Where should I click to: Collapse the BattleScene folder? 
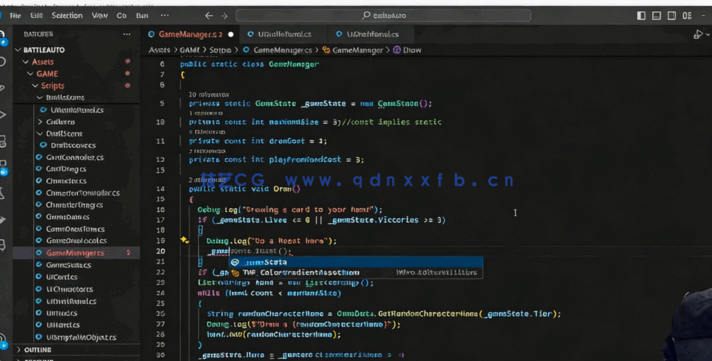click(40, 97)
